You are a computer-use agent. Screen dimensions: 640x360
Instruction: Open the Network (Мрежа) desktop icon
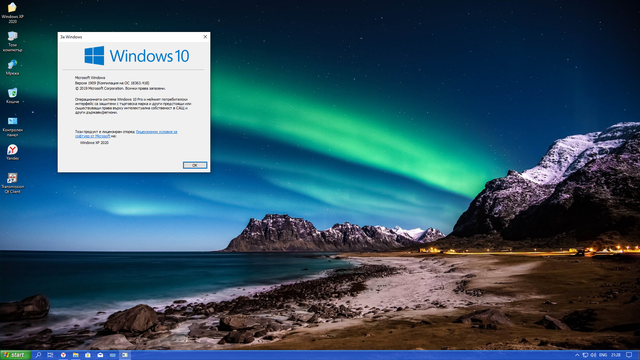(12, 67)
